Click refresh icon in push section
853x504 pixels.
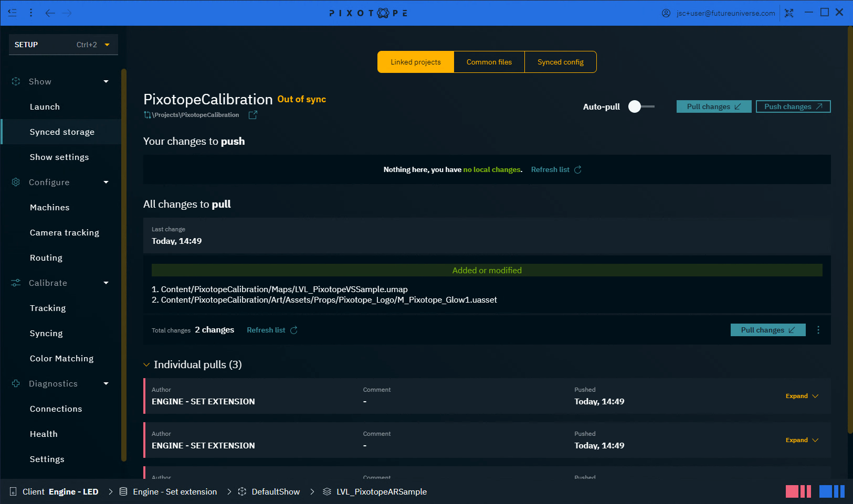pyautogui.click(x=578, y=169)
